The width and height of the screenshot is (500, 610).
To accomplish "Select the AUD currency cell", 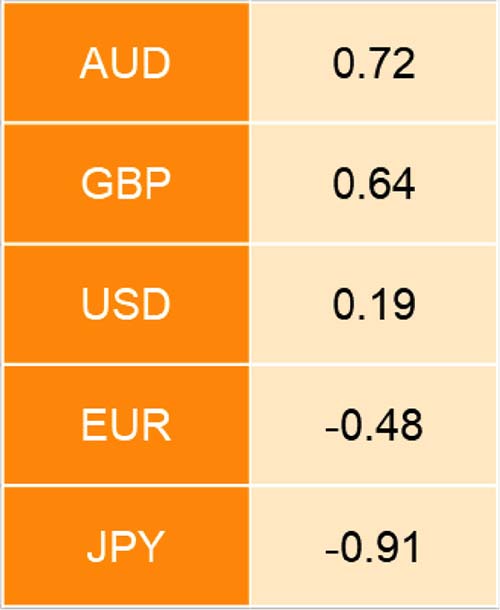I will (x=126, y=62).
